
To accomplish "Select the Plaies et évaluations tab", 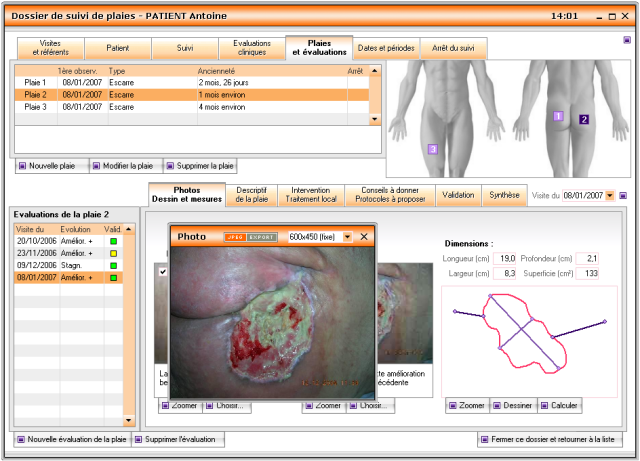I will [319, 48].
